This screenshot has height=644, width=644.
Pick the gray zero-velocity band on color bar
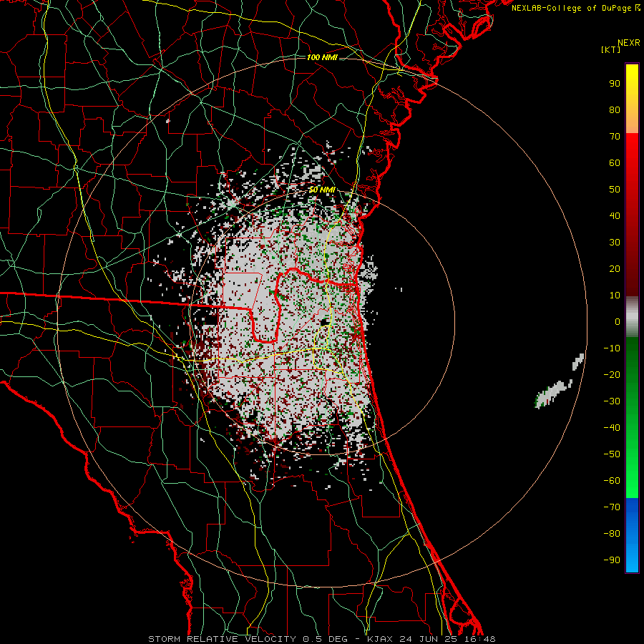click(632, 317)
